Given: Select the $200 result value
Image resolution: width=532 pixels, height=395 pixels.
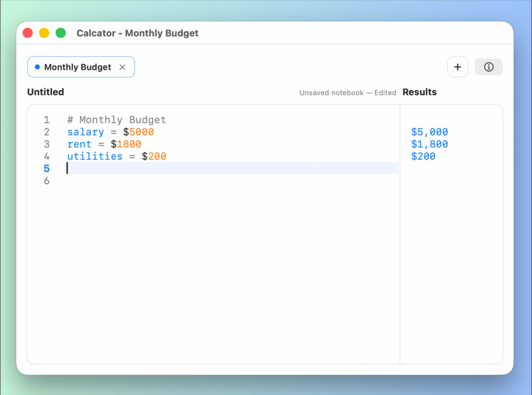Looking at the screenshot, I should [423, 156].
